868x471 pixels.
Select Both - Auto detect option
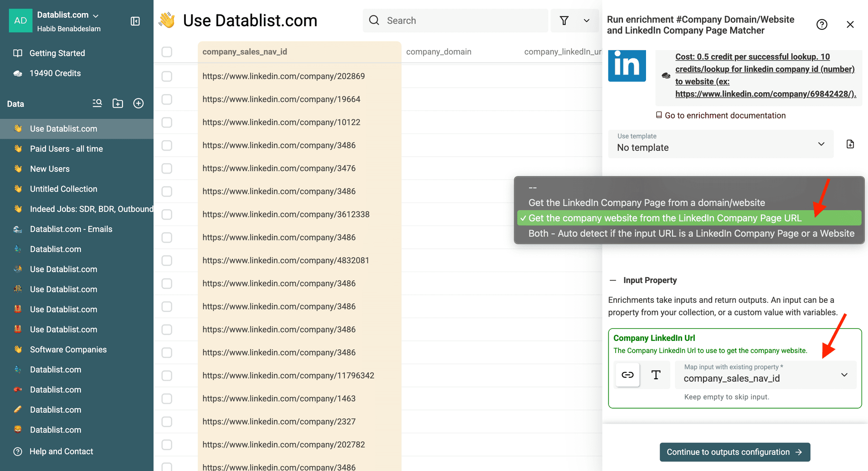pyautogui.click(x=691, y=234)
